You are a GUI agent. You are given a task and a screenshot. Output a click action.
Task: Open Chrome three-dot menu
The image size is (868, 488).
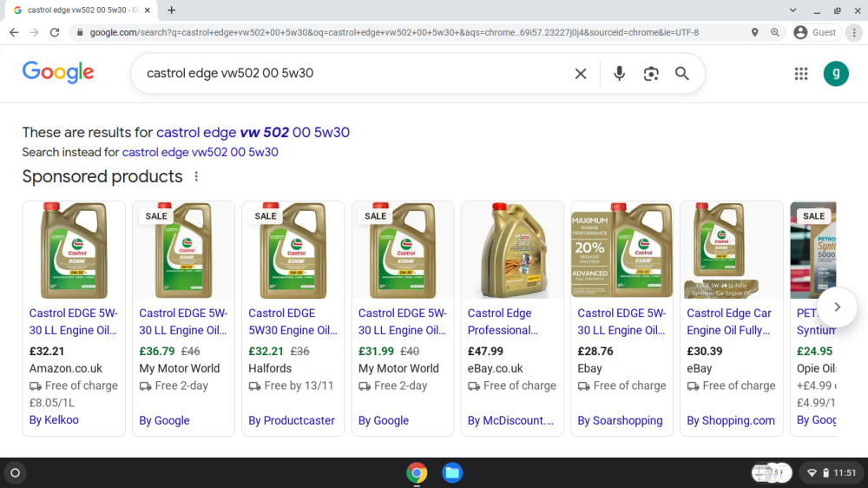[854, 33]
